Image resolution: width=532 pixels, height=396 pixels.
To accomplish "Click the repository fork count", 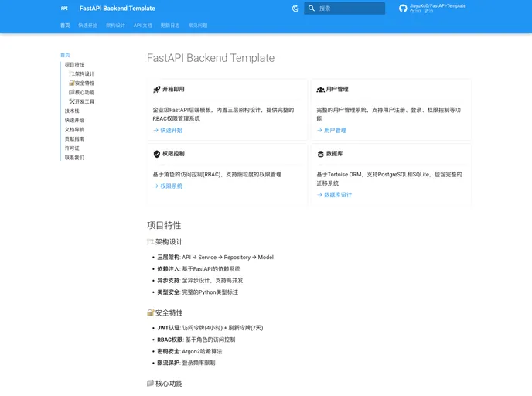I will point(428,11).
